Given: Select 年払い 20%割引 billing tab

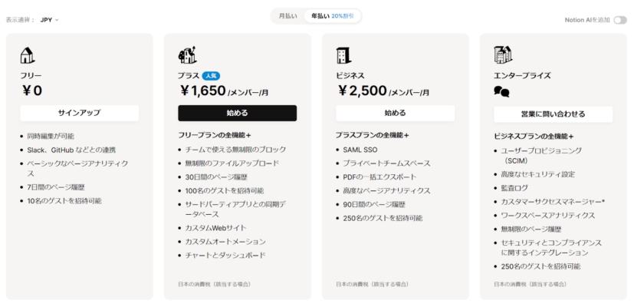Looking at the screenshot, I should [332, 16].
